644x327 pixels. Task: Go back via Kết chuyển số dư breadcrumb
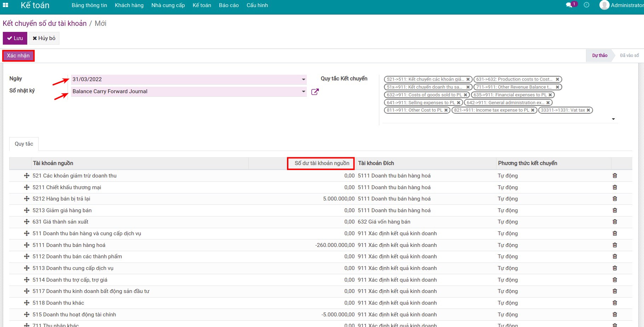45,23
